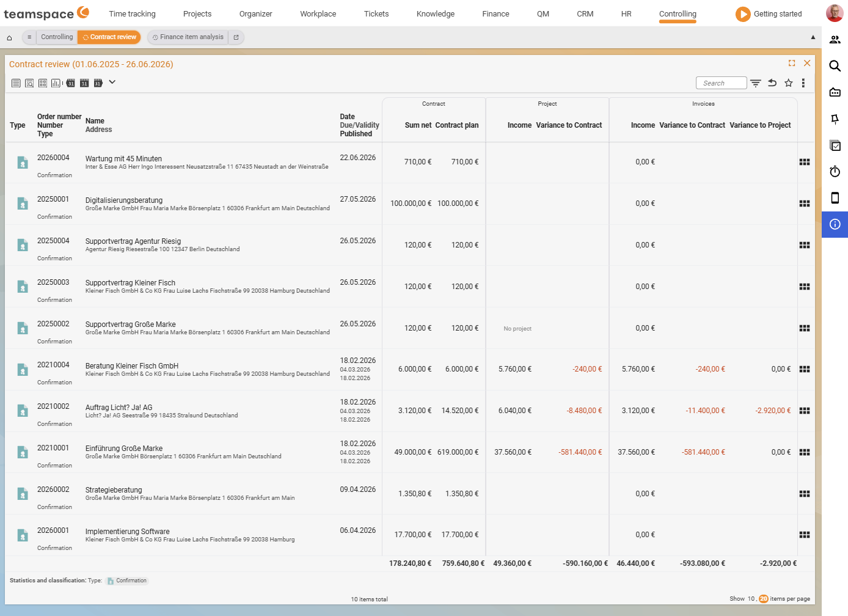848x616 pixels.
Task: Open CRM menu
Action: tap(585, 14)
